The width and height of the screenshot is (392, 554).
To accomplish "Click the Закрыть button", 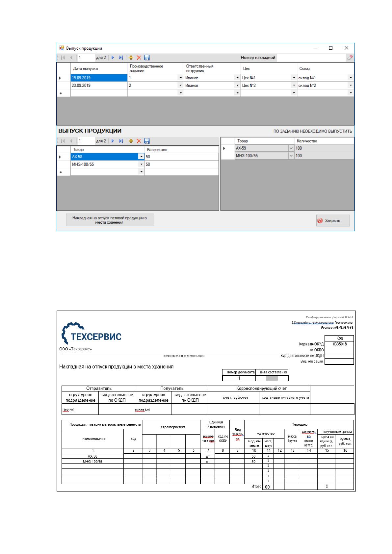I will (333, 220).
